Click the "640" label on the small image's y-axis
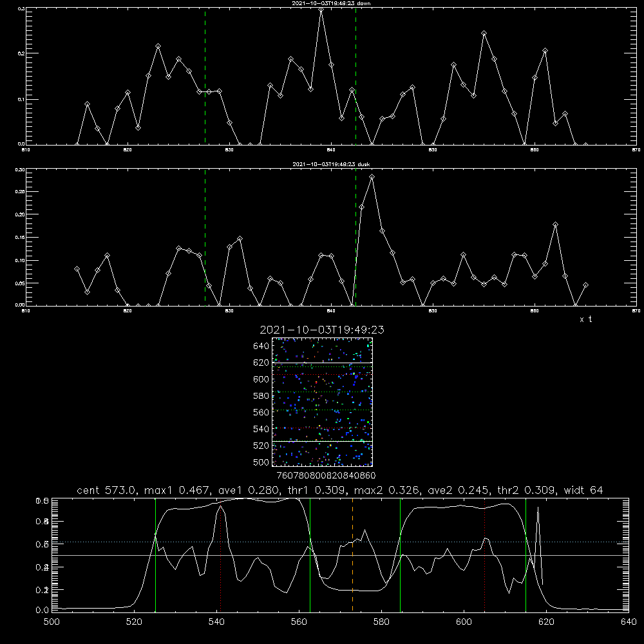644x644 pixels. 261,346
